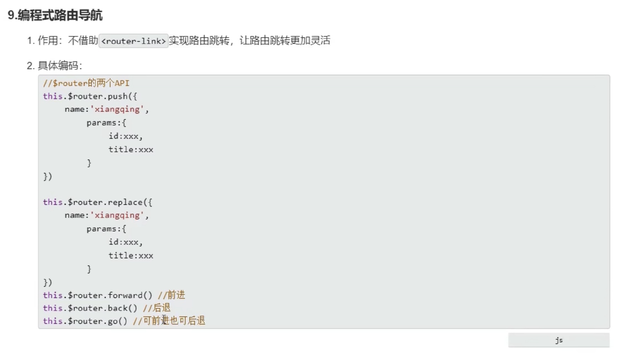This screenshot has height=364, width=619.
Task: Click the inline code <router-link>
Action: [133, 41]
